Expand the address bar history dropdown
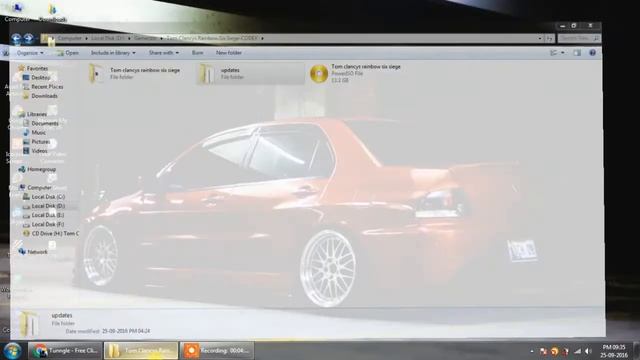The height and width of the screenshot is (360, 640). [x=540, y=38]
